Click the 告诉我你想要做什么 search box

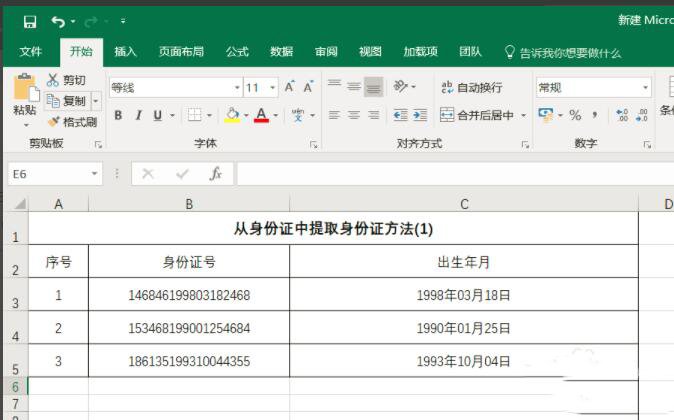[x=563, y=53]
